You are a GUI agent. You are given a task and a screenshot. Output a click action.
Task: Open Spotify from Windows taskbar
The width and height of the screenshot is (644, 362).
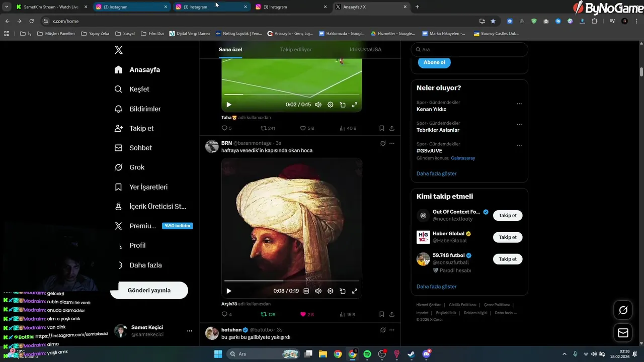pos(367,354)
